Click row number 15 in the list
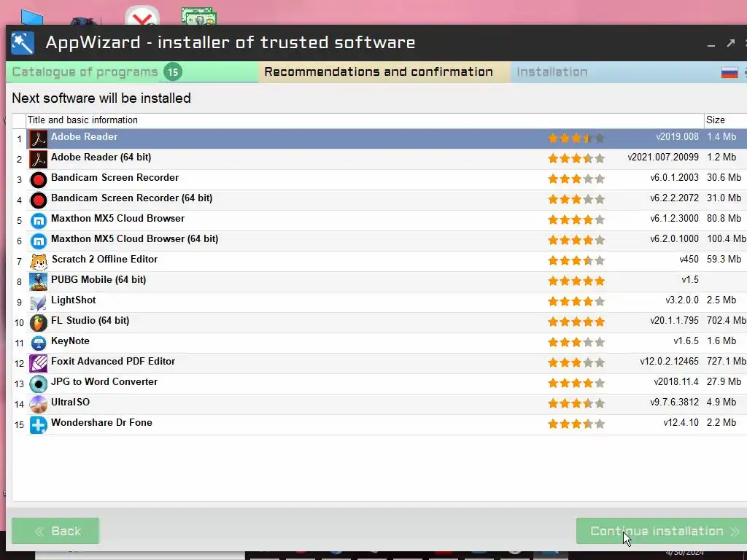The width and height of the screenshot is (747, 560). (19, 425)
